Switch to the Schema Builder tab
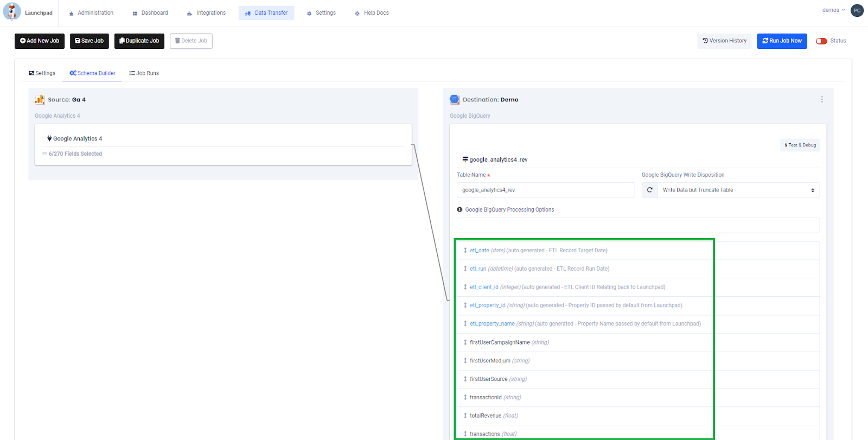 [x=92, y=73]
